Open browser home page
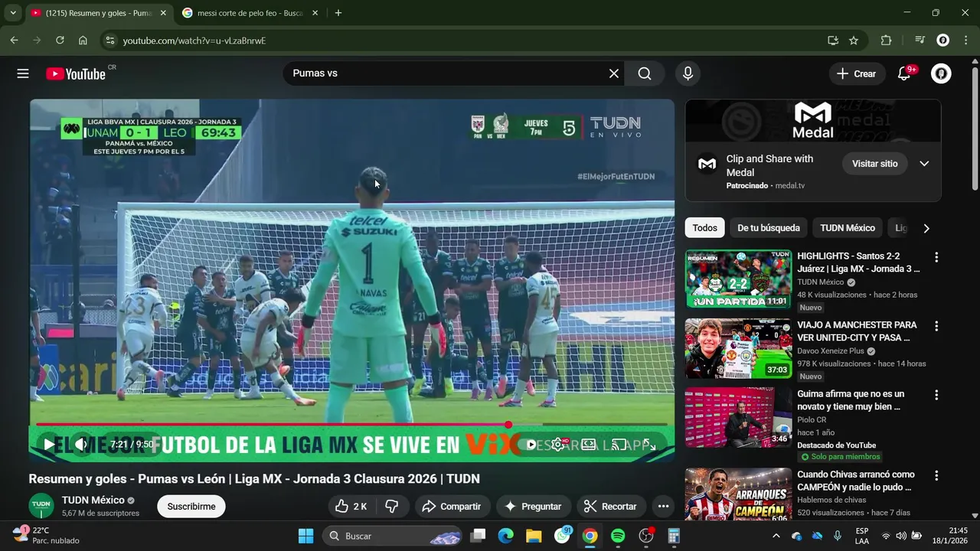980x551 pixels. click(83, 41)
